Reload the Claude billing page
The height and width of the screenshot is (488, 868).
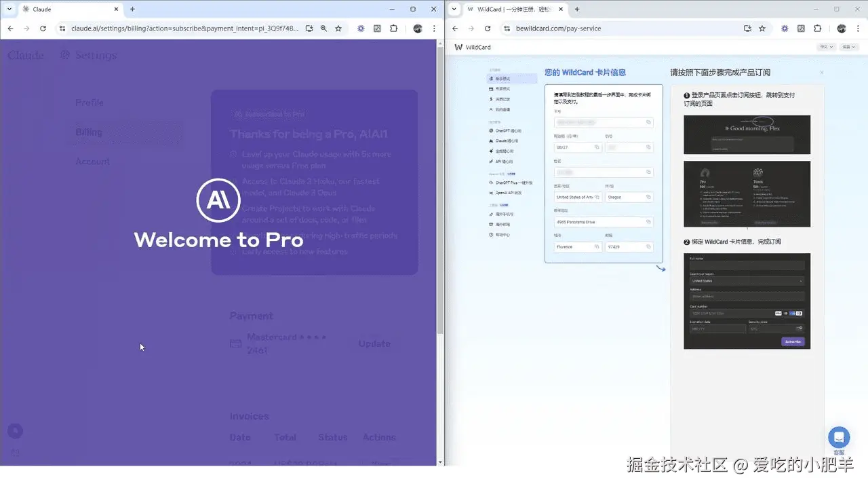pos(43,29)
